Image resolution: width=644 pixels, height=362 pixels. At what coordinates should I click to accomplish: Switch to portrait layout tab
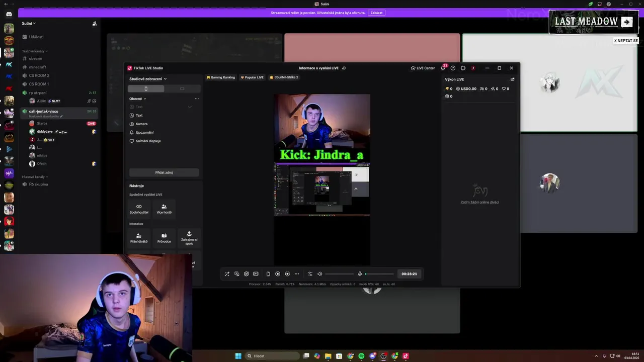(x=146, y=88)
